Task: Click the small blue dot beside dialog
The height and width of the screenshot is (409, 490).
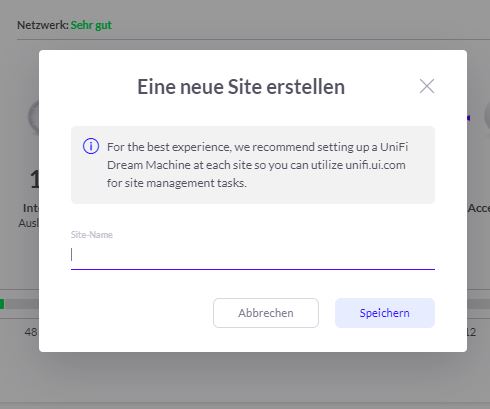Action: [x=469, y=118]
